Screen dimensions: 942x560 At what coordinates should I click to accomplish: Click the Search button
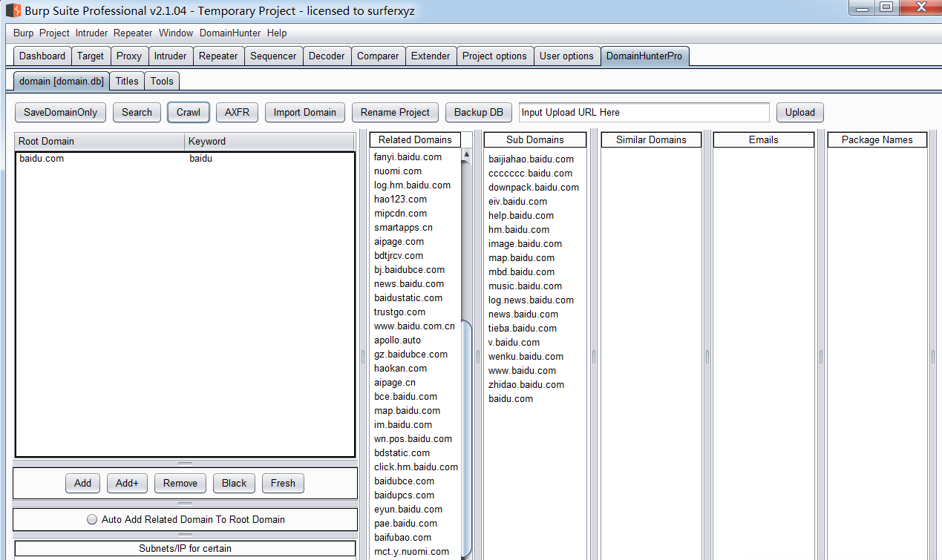[137, 112]
